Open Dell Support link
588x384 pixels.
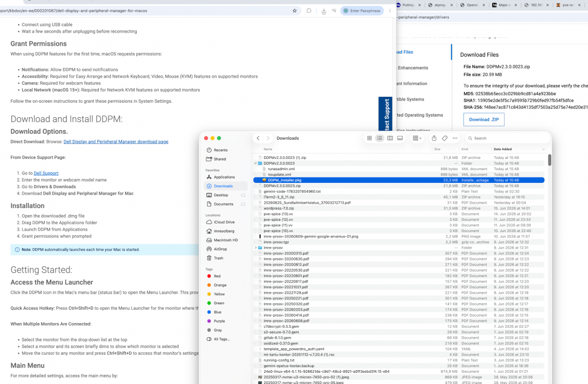pyautogui.click(x=46, y=173)
